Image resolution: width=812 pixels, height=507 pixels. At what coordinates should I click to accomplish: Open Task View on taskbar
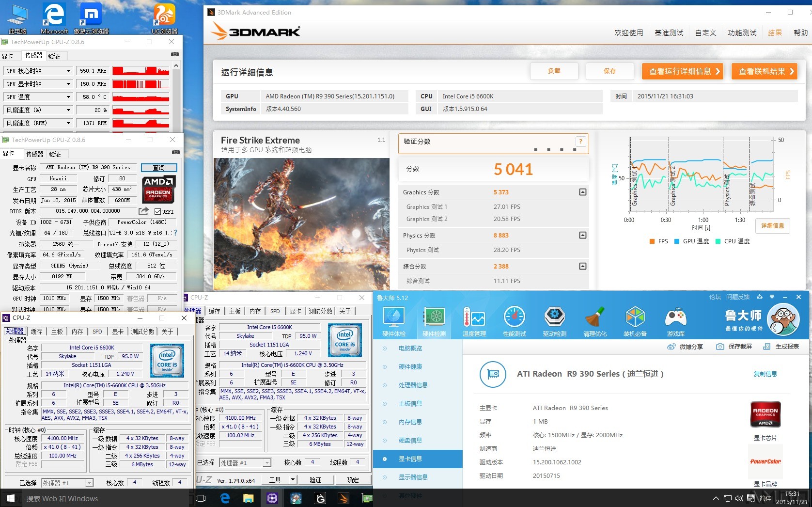(201, 498)
